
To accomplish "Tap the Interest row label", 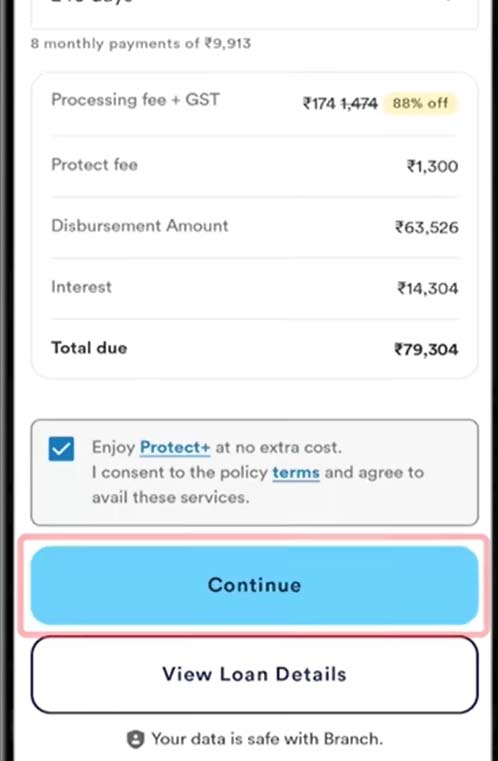I will coord(82,287).
